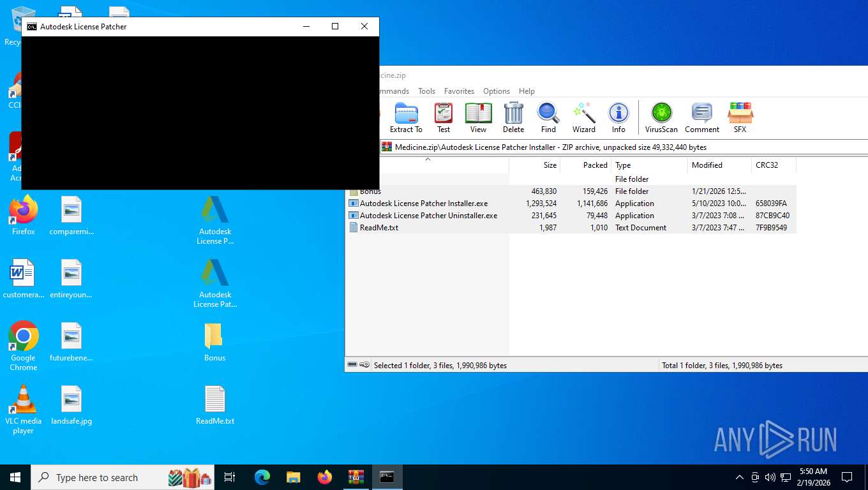The image size is (868, 490).
Task: Open the Favorites menu in WinRAR
Action: (459, 91)
